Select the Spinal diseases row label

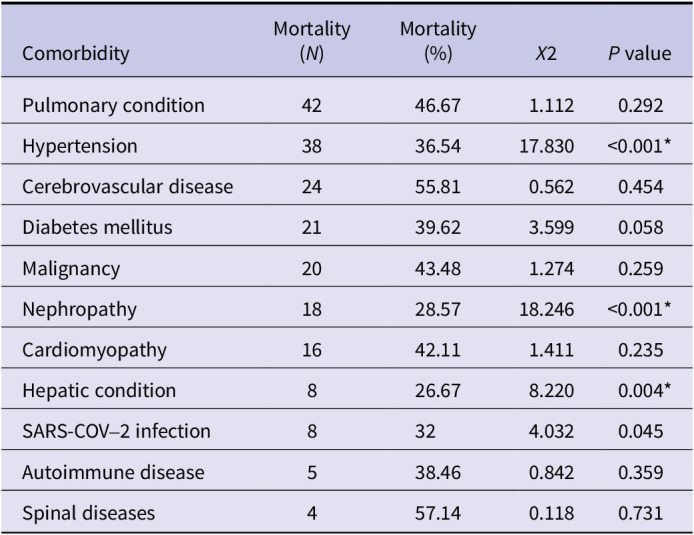(x=89, y=514)
